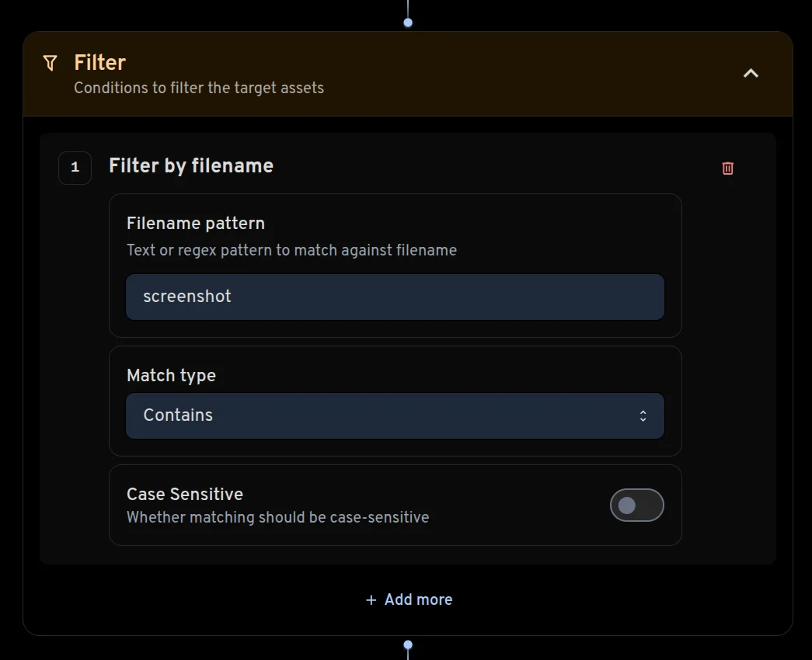Select the step number 1 badge

coord(75,167)
